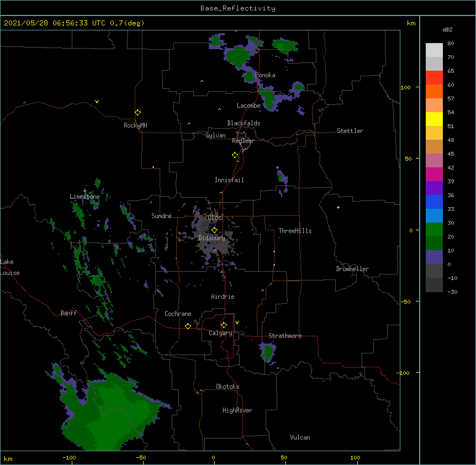
Task: Click the km unit label at top right
Action: pyautogui.click(x=411, y=23)
